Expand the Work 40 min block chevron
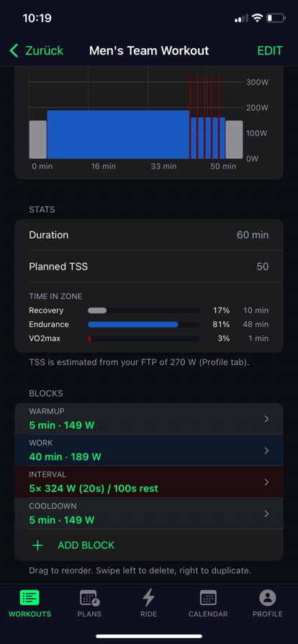The image size is (298, 644). pos(266,451)
